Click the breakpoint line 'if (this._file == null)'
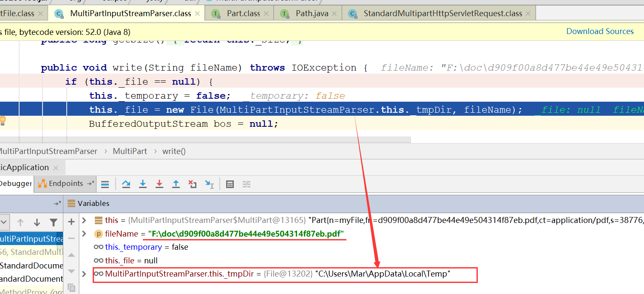The width and height of the screenshot is (644, 294). point(139,82)
